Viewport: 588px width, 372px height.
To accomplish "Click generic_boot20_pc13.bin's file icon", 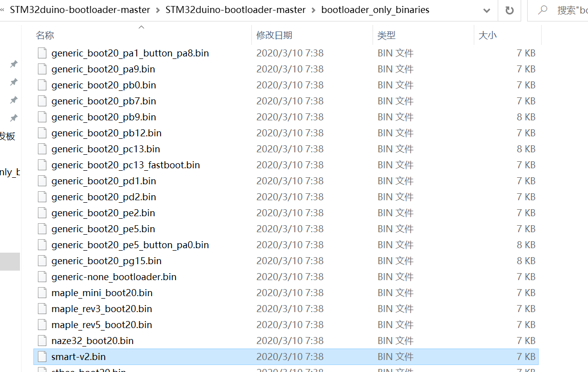I will pyautogui.click(x=42, y=149).
